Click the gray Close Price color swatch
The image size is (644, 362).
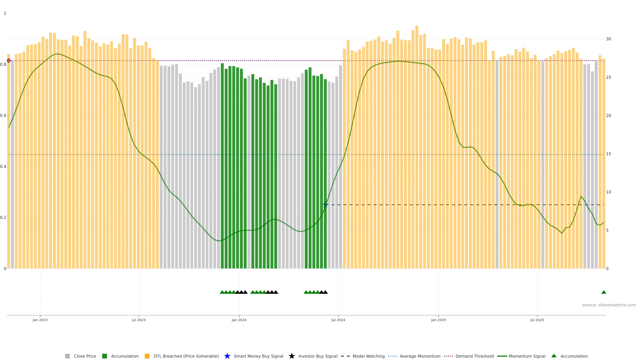pyautogui.click(x=67, y=356)
